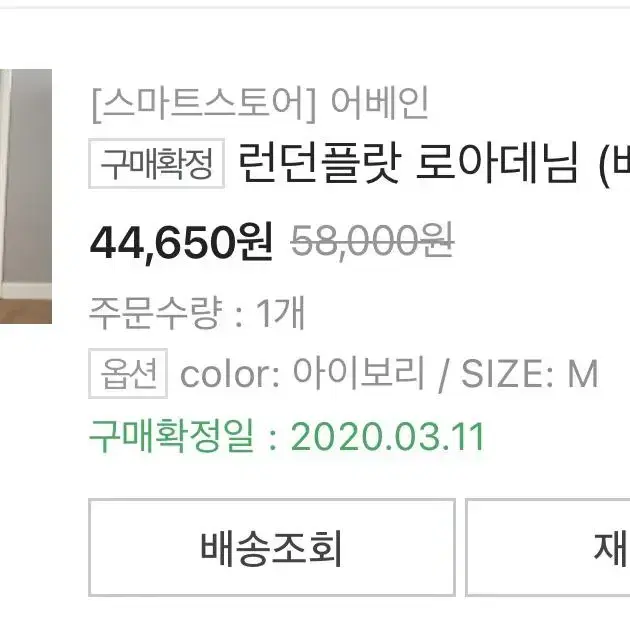Viewport: 630px width, 630px height.
Task: Click the 런던플랏 brand word in title
Action: point(320,163)
